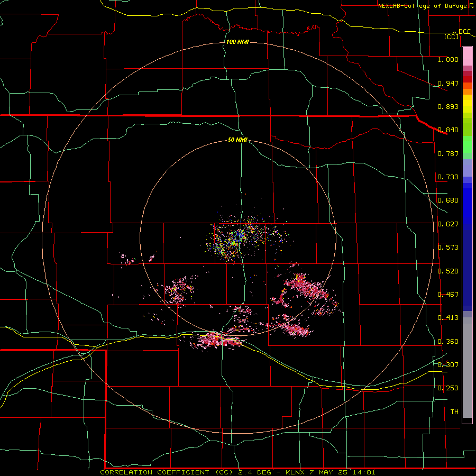The image size is (476, 476).
Task: Click the 0.733 color scale value
Action: point(448,177)
